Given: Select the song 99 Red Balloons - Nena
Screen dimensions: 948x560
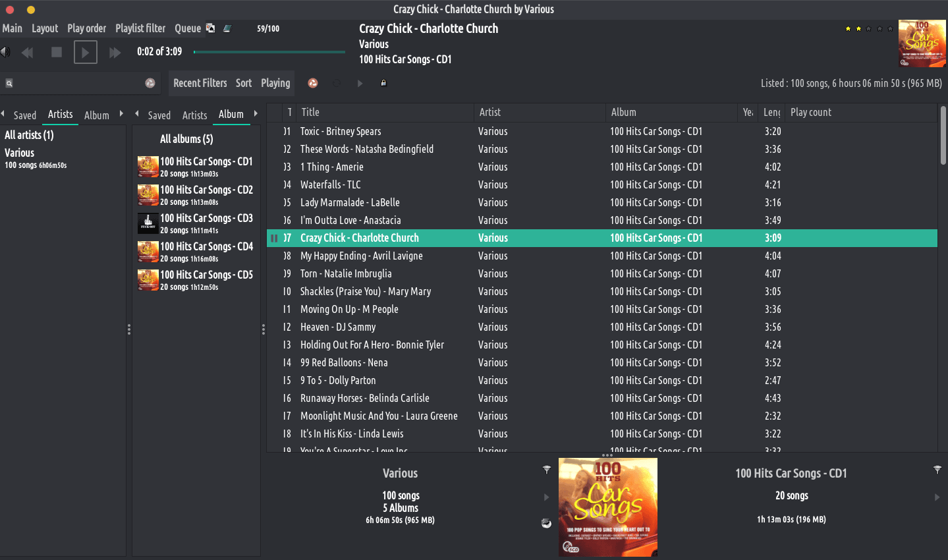Looking at the screenshot, I should [601, 362].
